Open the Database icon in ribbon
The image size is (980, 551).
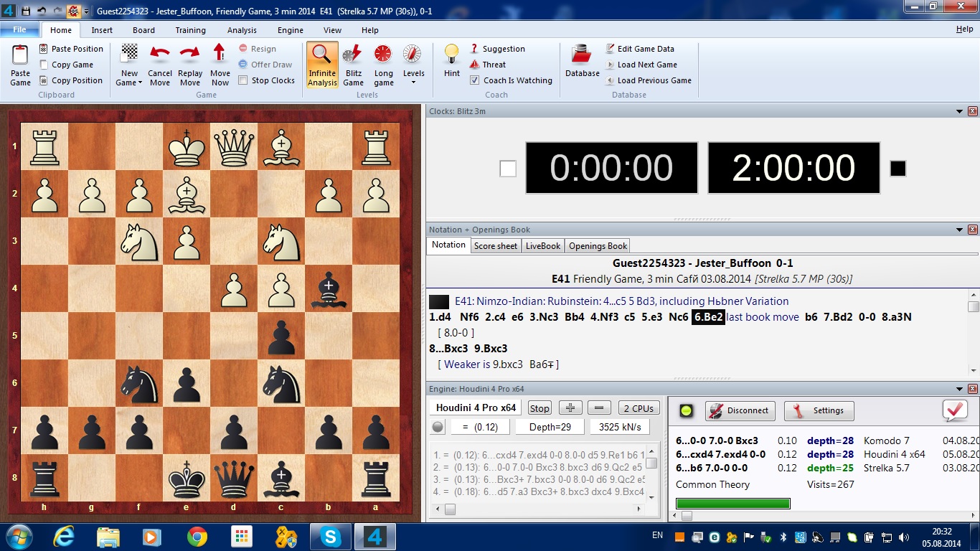tap(582, 55)
